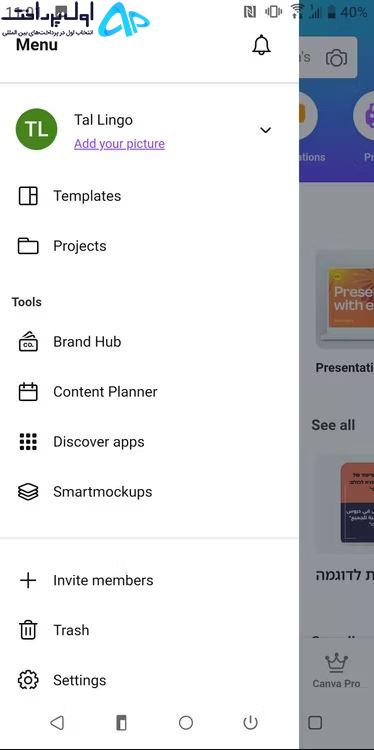Follow the Add your picture link
Viewport: 374px width, 750px height.
(120, 144)
